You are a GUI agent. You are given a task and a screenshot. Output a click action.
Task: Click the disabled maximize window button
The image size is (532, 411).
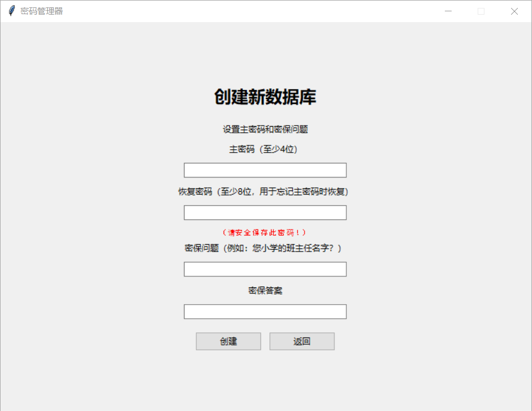[x=481, y=11]
